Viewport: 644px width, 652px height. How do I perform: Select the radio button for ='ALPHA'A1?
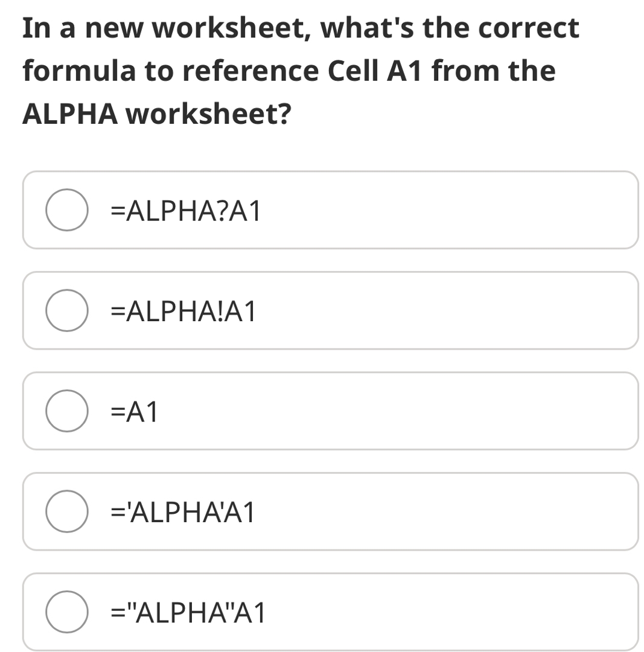pos(66,511)
